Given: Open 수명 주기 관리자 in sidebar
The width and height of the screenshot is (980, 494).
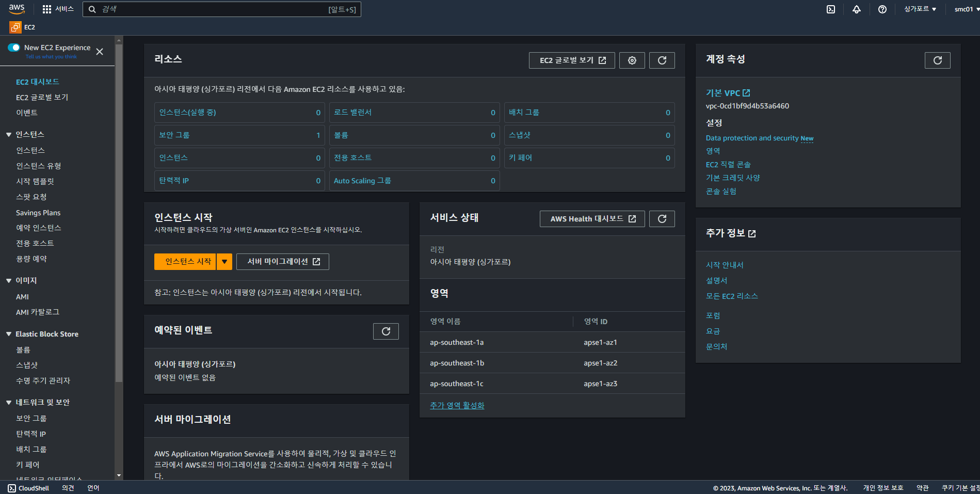Looking at the screenshot, I should (x=43, y=380).
